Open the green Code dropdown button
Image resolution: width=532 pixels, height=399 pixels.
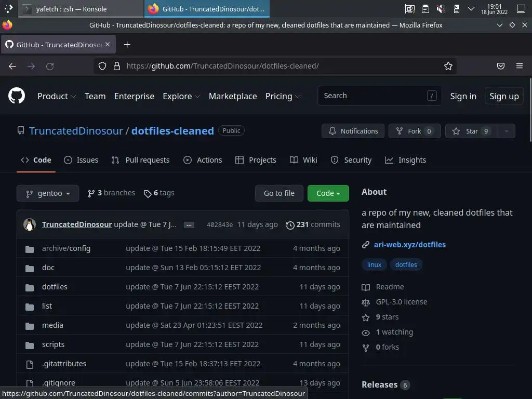(x=328, y=193)
